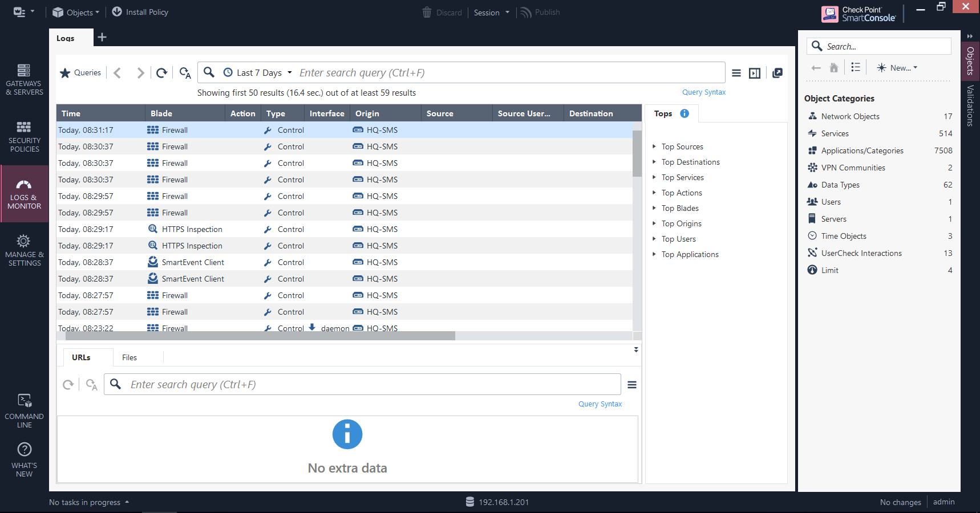Go back to previous query
980x513 pixels.
click(x=118, y=72)
